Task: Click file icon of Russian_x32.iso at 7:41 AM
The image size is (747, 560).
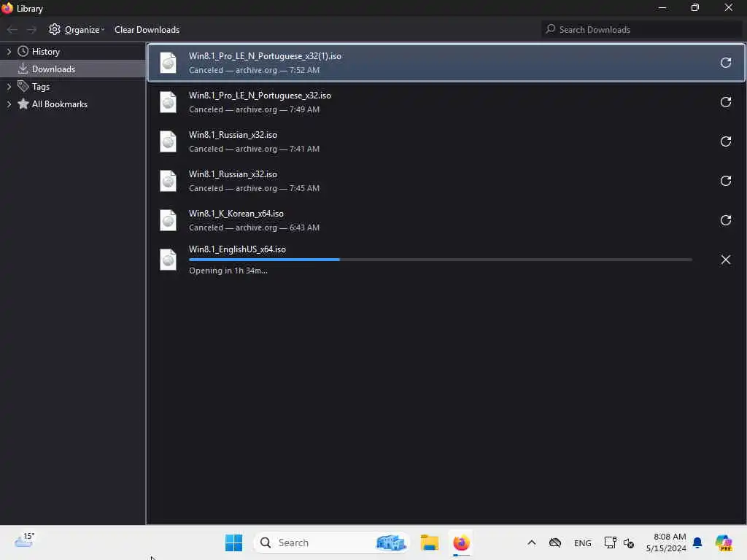Action: pos(168,141)
